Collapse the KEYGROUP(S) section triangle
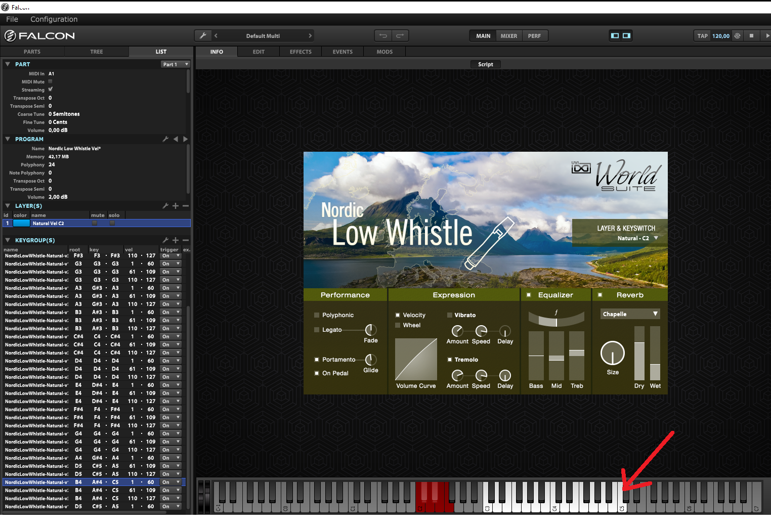Image resolution: width=771 pixels, height=532 pixels. [x=8, y=240]
